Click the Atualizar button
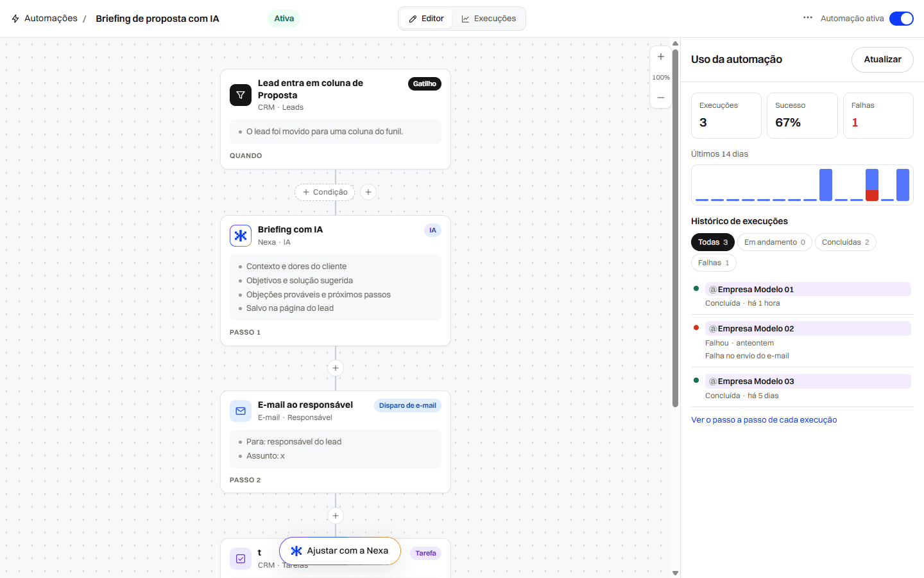 tap(882, 60)
